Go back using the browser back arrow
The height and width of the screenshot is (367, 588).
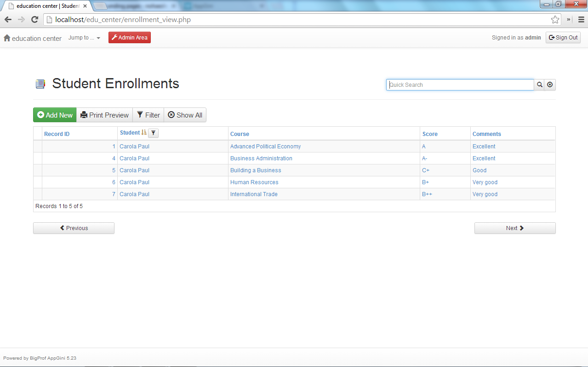tap(8, 20)
